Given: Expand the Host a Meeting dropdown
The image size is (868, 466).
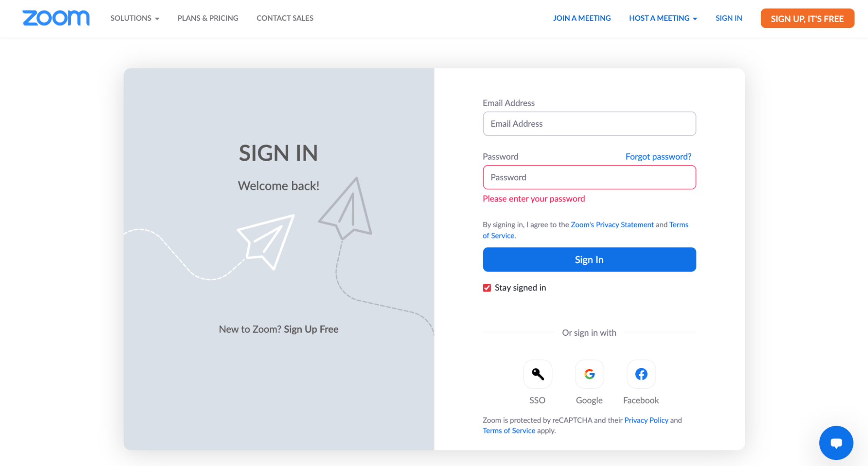Looking at the screenshot, I should coord(663,18).
